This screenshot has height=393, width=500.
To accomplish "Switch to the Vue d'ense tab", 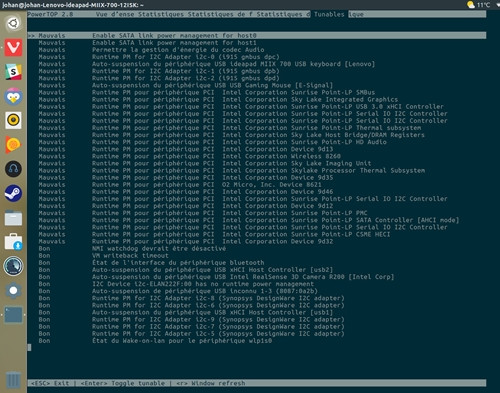I will [115, 14].
